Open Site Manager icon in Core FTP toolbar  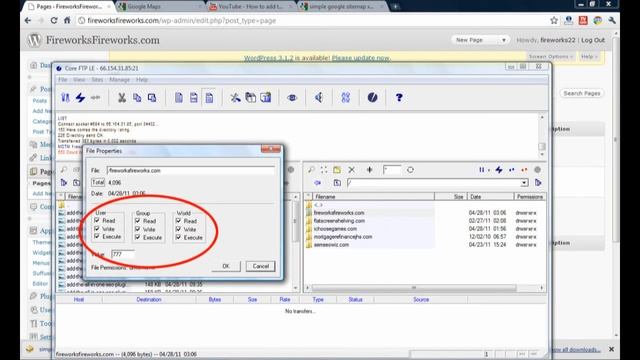65,98
